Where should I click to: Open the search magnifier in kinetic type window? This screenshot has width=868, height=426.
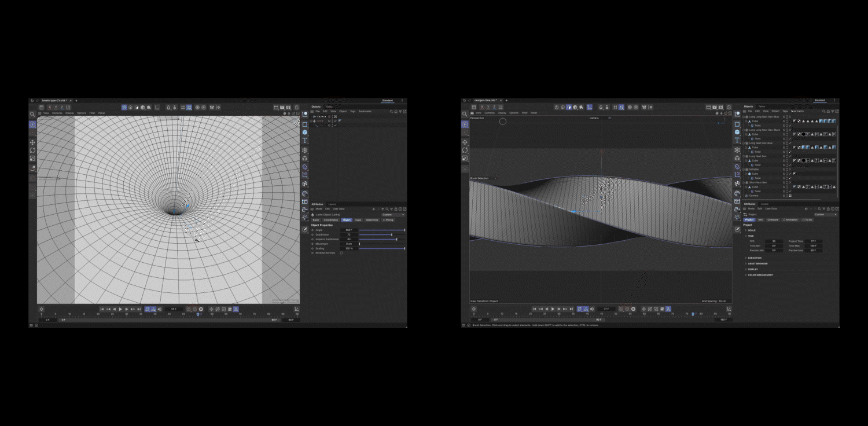[x=32, y=115]
